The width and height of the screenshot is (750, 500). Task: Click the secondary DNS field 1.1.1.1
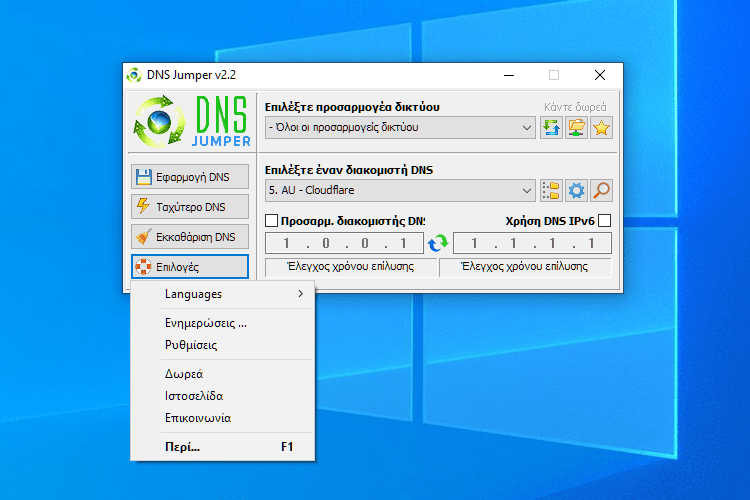click(532, 243)
